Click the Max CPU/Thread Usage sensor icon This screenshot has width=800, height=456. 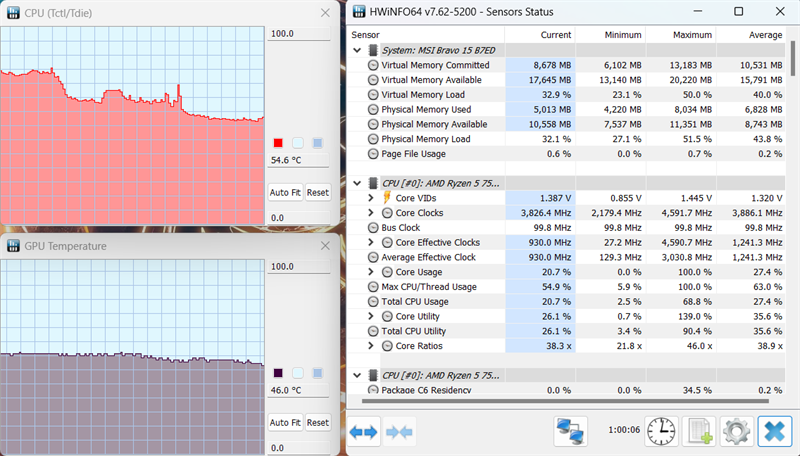pos(373,287)
